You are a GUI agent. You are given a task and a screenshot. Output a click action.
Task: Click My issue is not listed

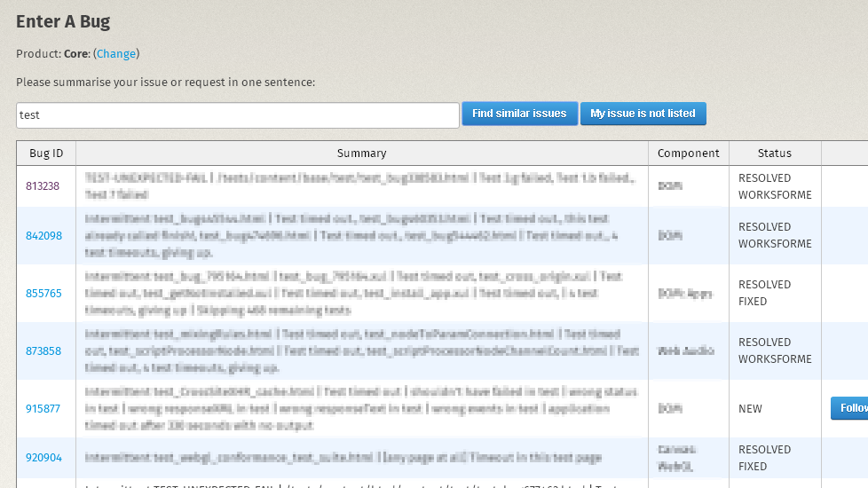(643, 114)
